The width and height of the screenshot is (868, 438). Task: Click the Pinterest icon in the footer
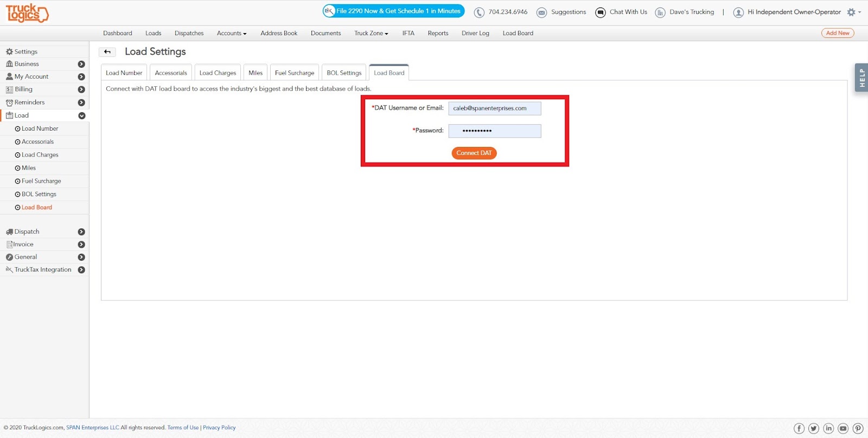click(x=858, y=428)
